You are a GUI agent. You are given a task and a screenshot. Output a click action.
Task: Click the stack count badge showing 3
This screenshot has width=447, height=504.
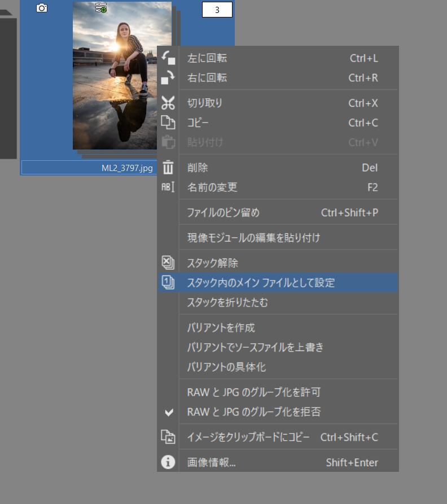217,10
